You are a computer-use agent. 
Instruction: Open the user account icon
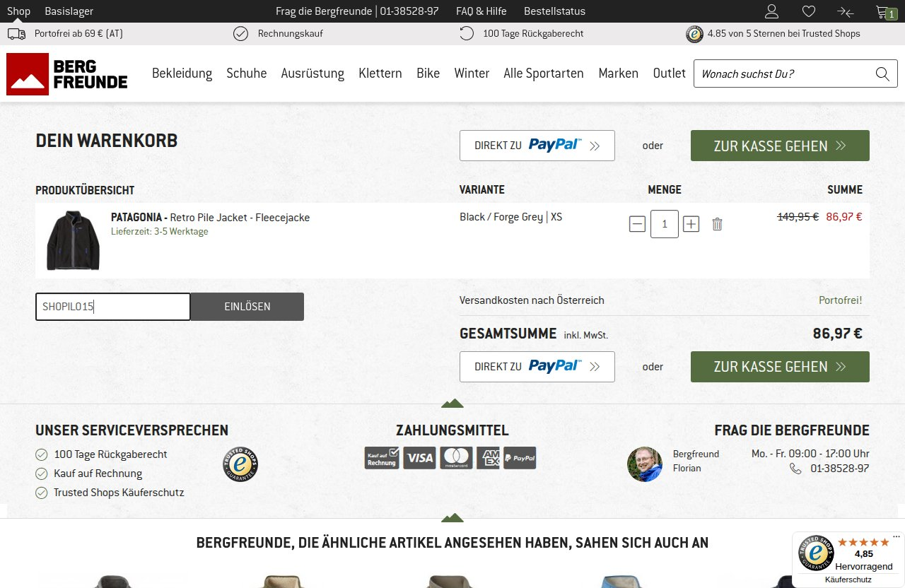coord(771,11)
